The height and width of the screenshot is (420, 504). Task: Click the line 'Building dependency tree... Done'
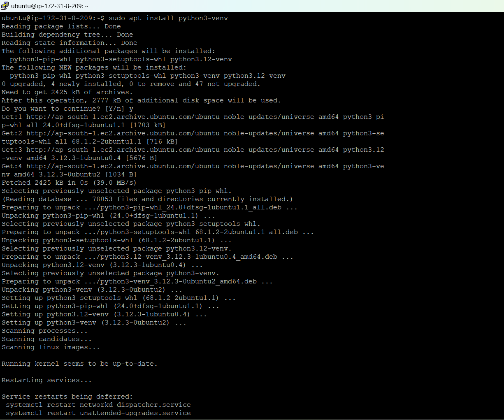(x=67, y=35)
